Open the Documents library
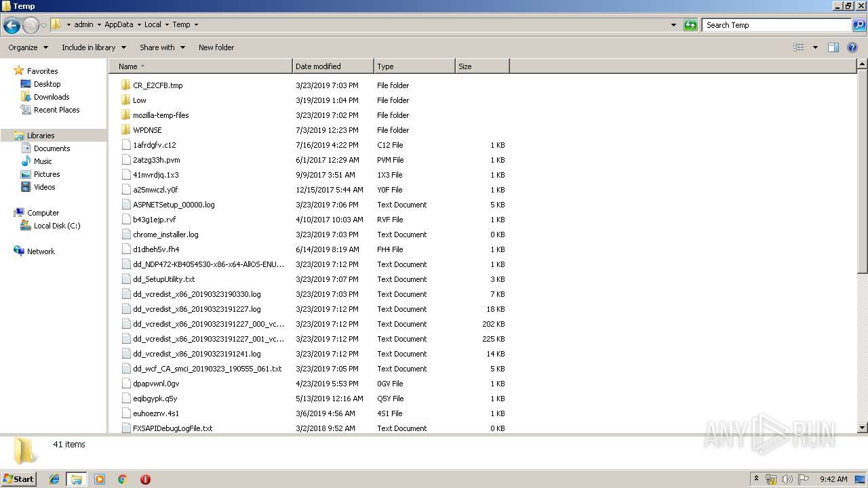This screenshot has height=488, width=868. click(x=52, y=148)
